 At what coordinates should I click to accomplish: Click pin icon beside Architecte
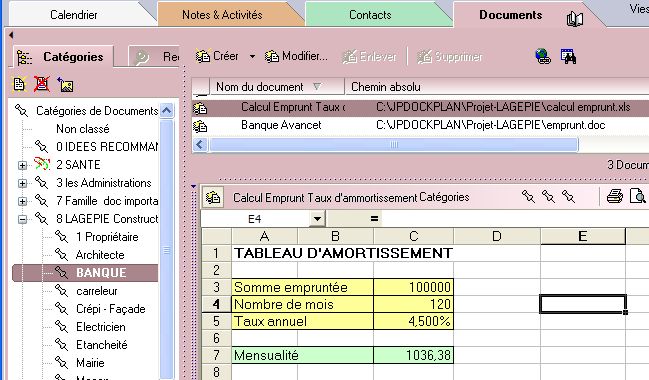click(61, 255)
